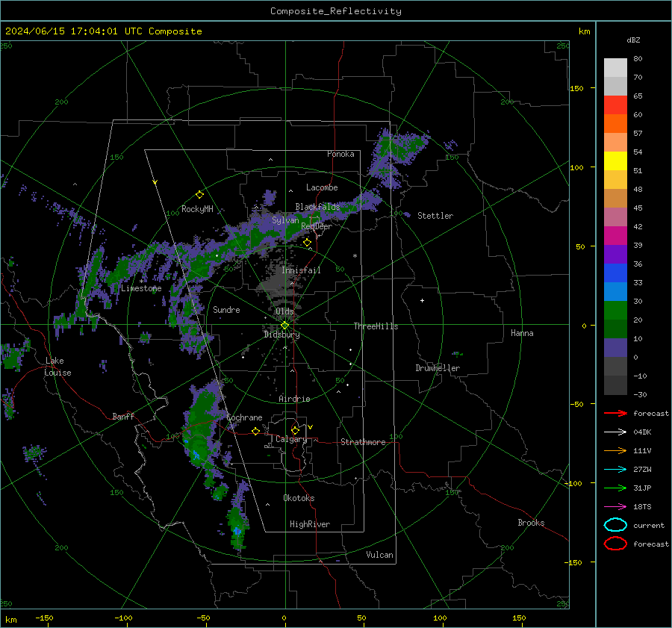Click the Didsbury label
Image resolution: width=672 pixels, height=628 pixels.
click(x=281, y=335)
